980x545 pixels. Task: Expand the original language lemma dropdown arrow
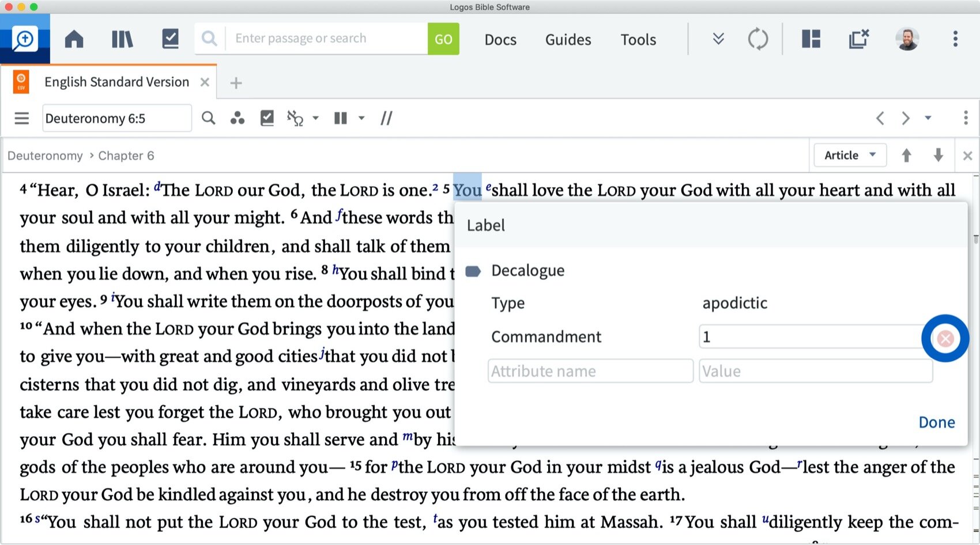click(x=316, y=118)
